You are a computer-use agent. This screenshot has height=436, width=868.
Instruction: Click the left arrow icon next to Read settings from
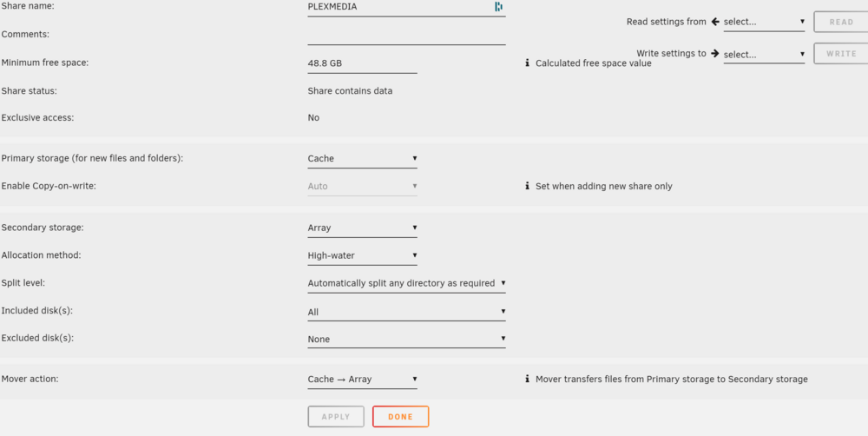point(714,22)
